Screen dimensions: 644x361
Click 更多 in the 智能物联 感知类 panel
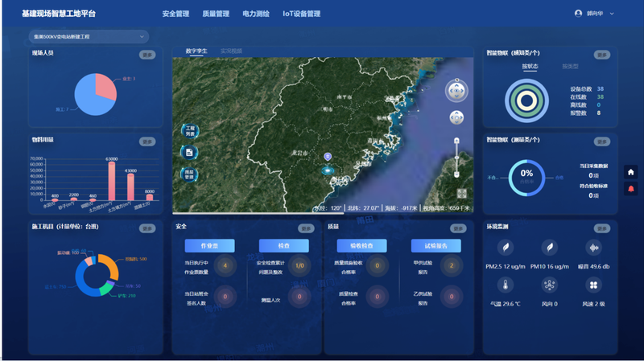click(x=601, y=55)
